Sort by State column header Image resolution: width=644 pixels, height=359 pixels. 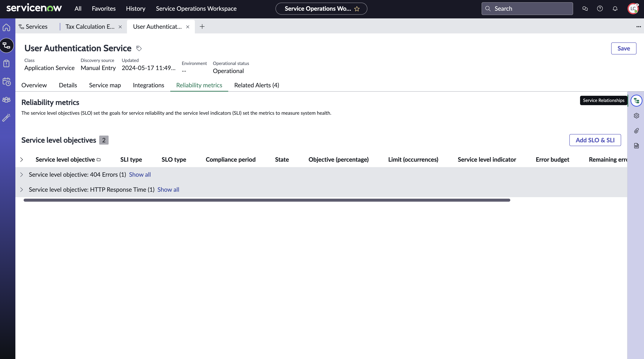coord(282,160)
